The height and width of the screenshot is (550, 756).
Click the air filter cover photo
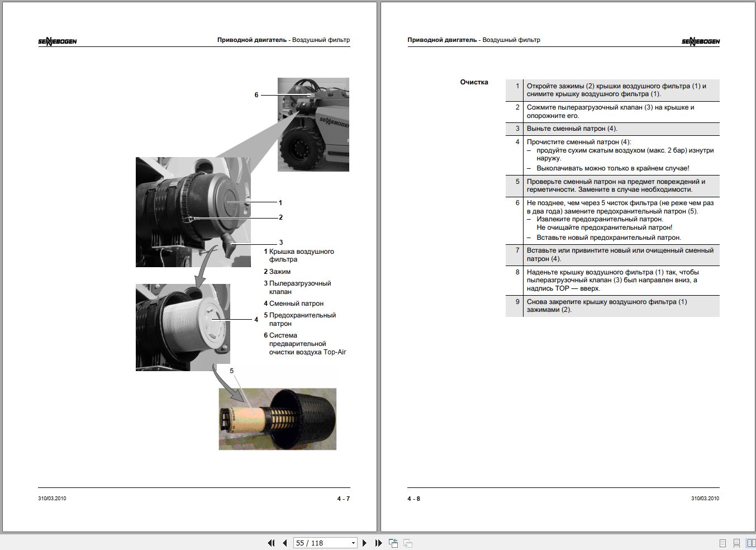coord(193,212)
